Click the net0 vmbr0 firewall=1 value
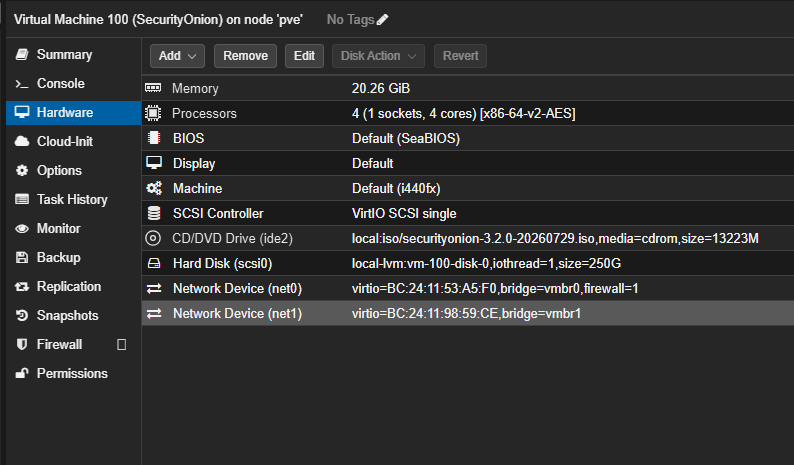This screenshot has height=465, width=794. pyautogui.click(x=495, y=289)
